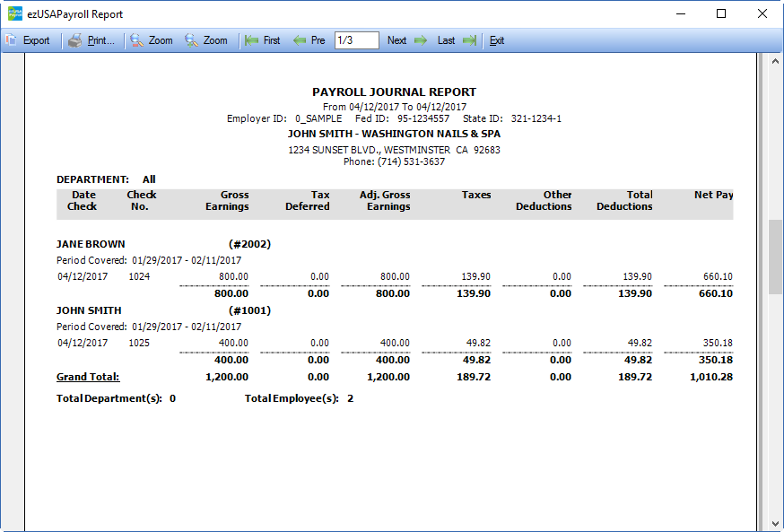This screenshot has width=784, height=532.
Task: Click the Last text label
Action: 446,40
